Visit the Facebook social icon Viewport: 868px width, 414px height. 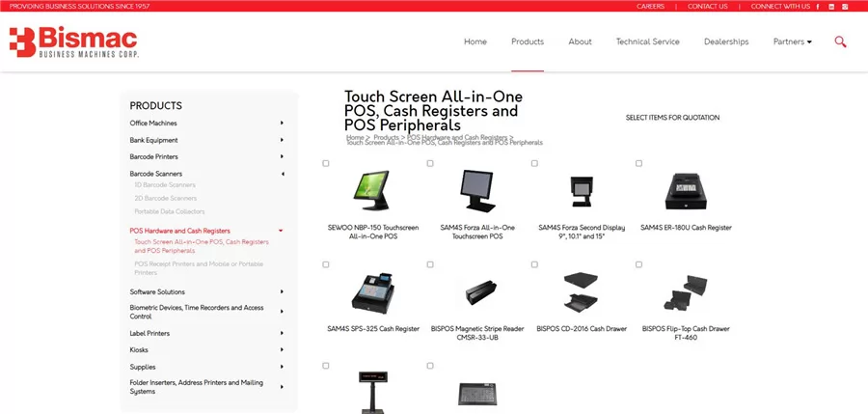tap(818, 7)
